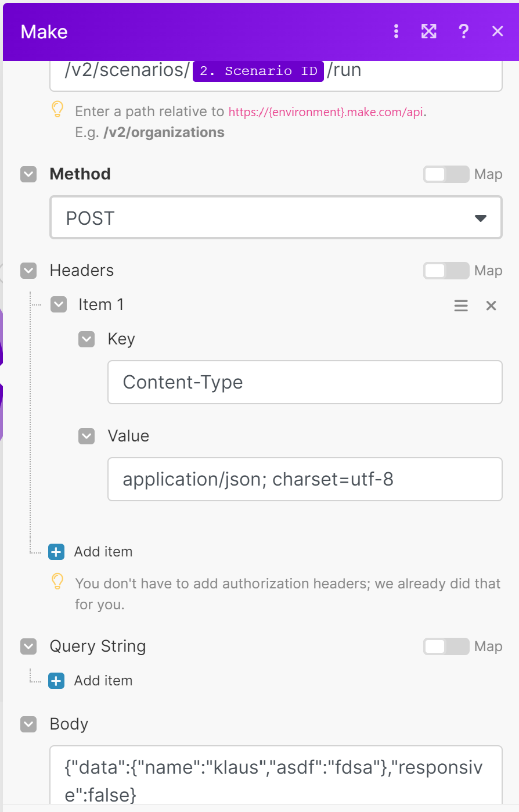
Task: Click the plus icon under Headers
Action: pos(56,552)
